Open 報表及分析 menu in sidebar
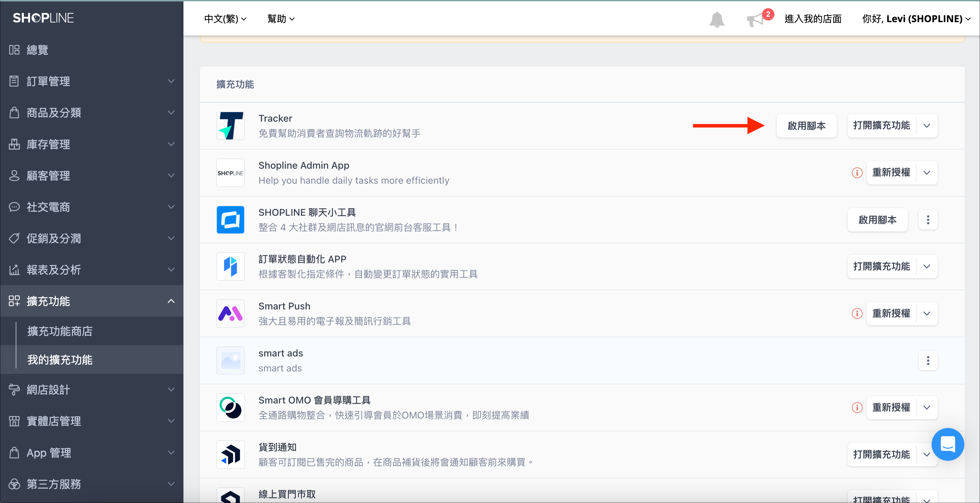 tap(92, 270)
